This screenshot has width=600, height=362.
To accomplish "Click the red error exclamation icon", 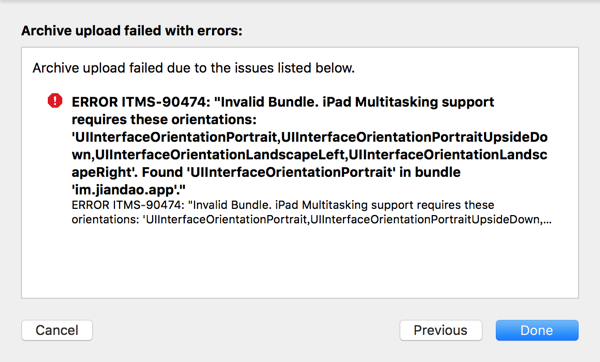I will 55,101.
